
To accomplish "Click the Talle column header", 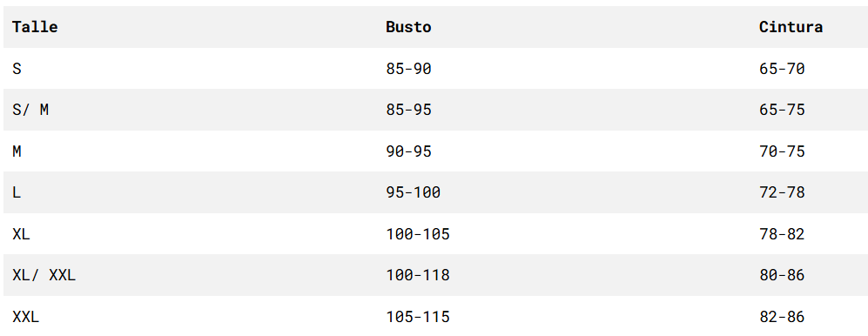I will [x=35, y=27].
